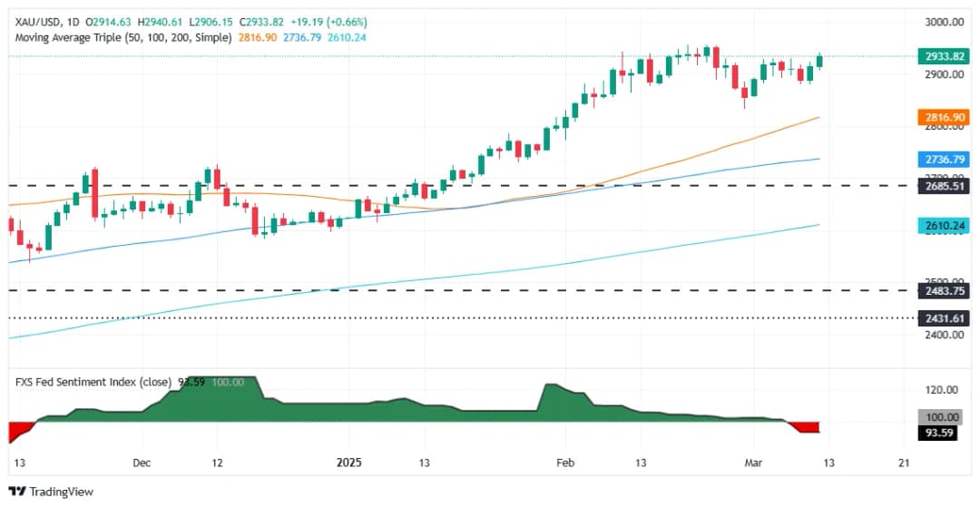
Task: Click the Dec label on time axis
Action: click(142, 463)
